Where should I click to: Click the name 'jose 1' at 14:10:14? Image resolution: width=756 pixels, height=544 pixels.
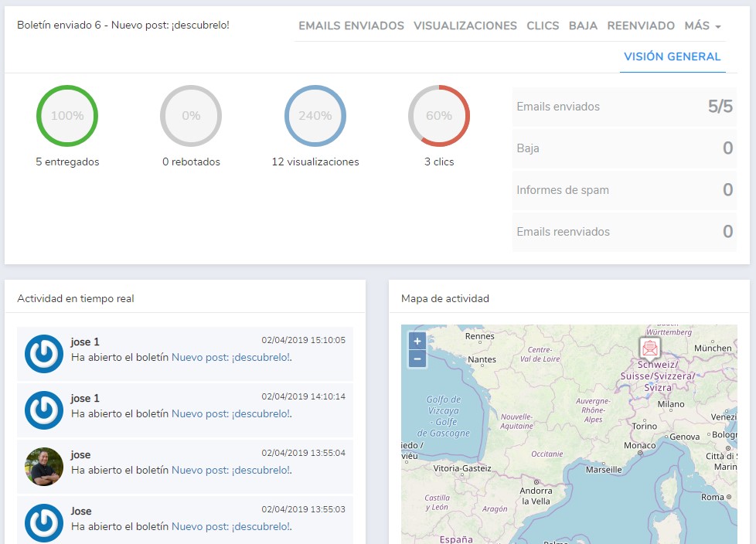(x=85, y=399)
